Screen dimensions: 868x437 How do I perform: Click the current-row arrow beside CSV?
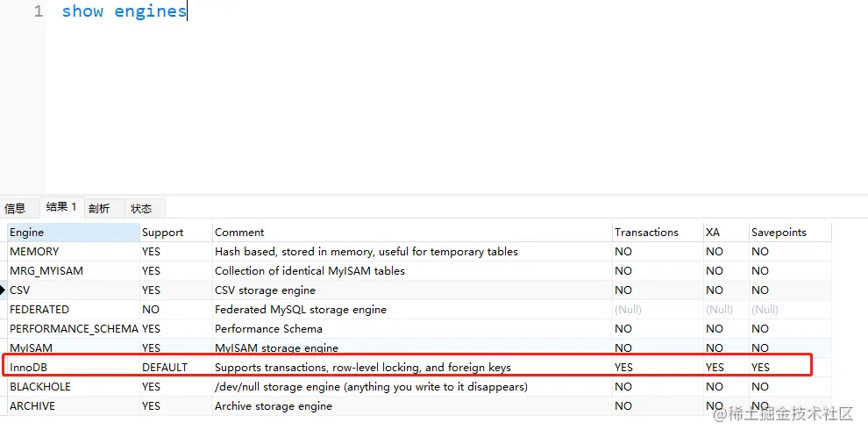(x=3, y=290)
